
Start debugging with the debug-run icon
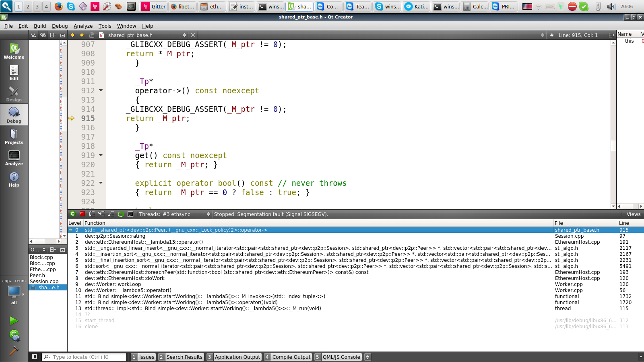14,335
